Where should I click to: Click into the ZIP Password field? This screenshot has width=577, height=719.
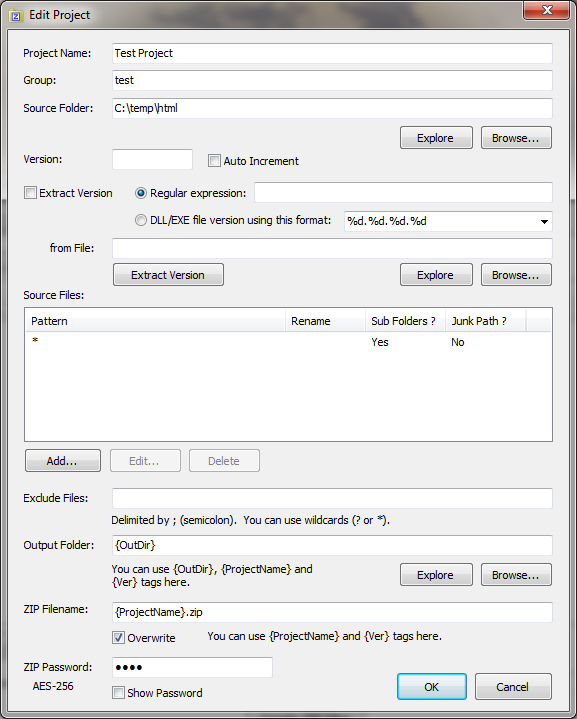coord(192,667)
